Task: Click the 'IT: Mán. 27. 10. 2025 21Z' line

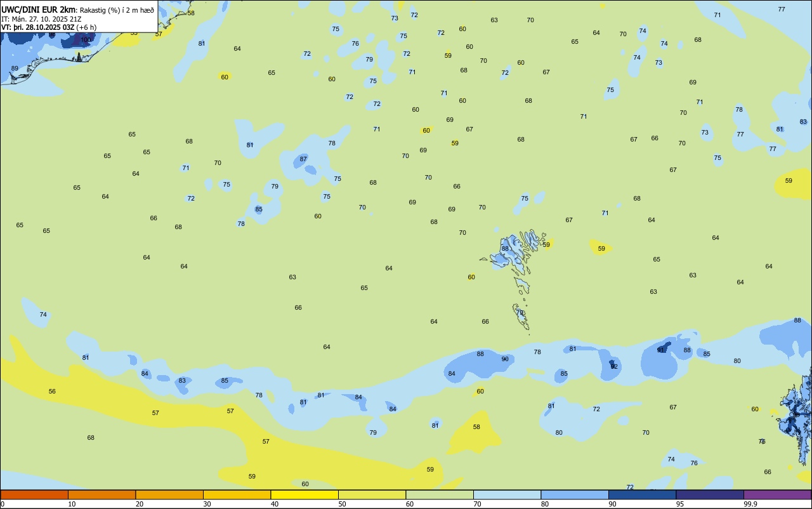Action: point(41,19)
